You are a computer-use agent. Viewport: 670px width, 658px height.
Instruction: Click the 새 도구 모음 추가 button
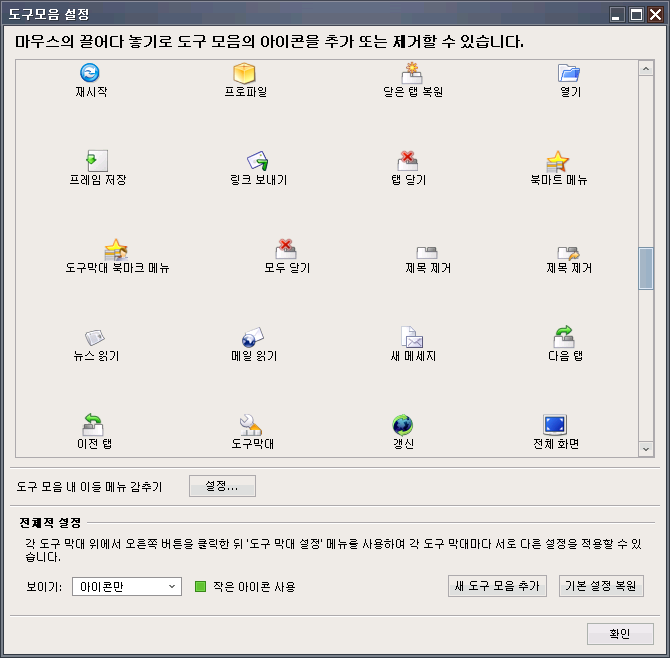[x=497, y=586]
